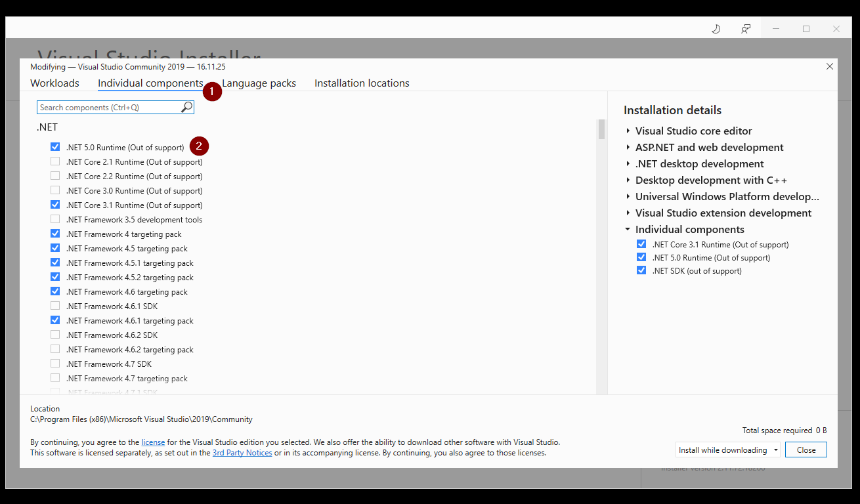Click the Total space required value
Image resolution: width=860 pixels, height=504 pixels.
(x=821, y=430)
